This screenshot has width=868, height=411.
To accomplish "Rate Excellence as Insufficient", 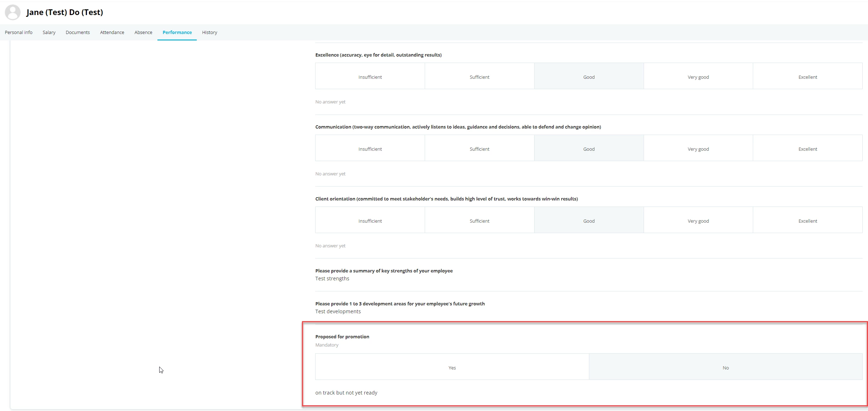I will coord(370,76).
